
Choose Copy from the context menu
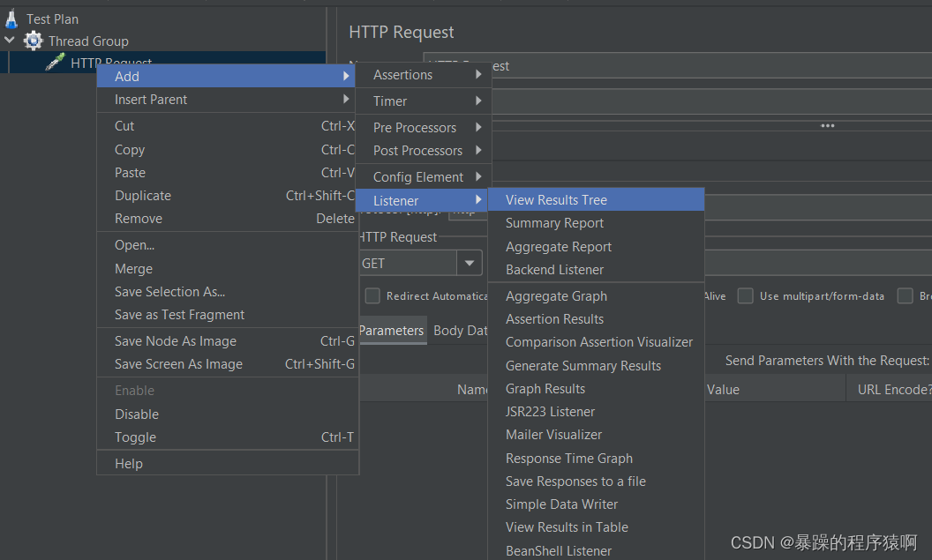pyautogui.click(x=226, y=150)
